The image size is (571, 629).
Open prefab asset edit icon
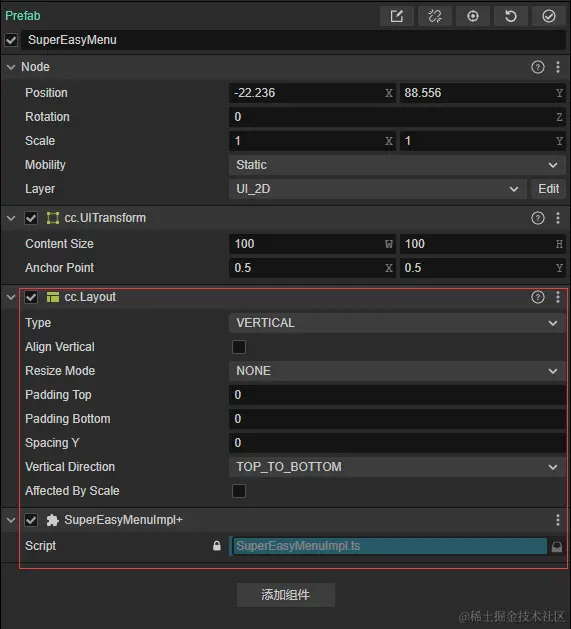(396, 16)
